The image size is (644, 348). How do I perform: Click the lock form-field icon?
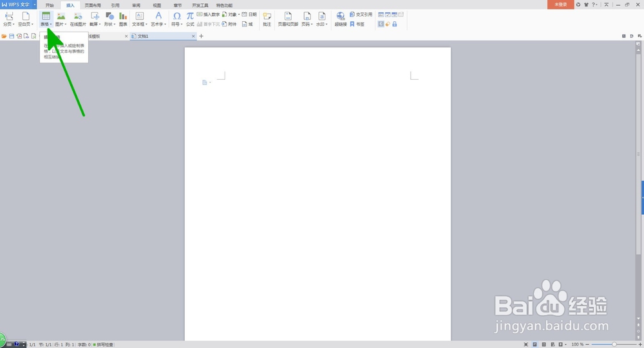395,24
